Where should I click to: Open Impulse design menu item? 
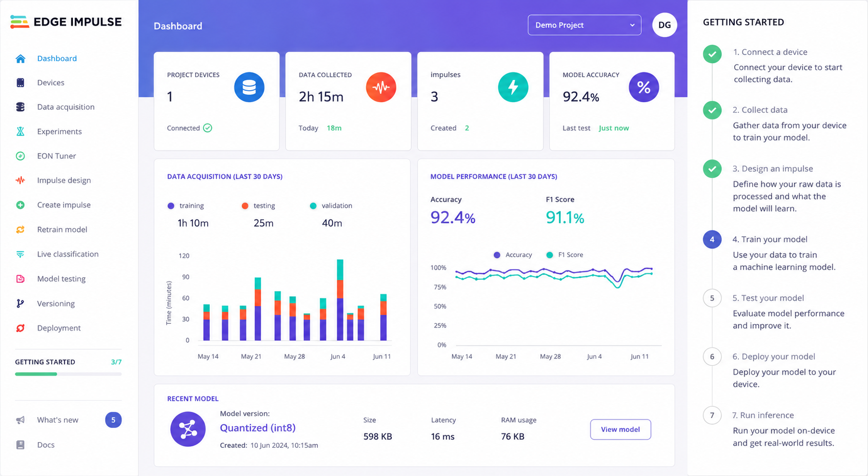[x=64, y=180]
